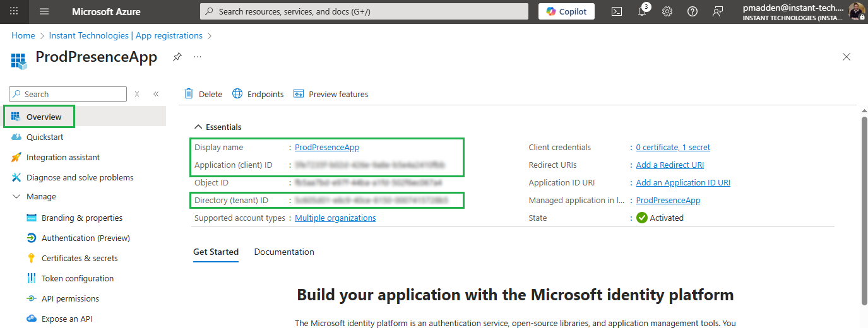Open 0 certificate, 1 secret link
The height and width of the screenshot is (328, 868).
(x=673, y=147)
